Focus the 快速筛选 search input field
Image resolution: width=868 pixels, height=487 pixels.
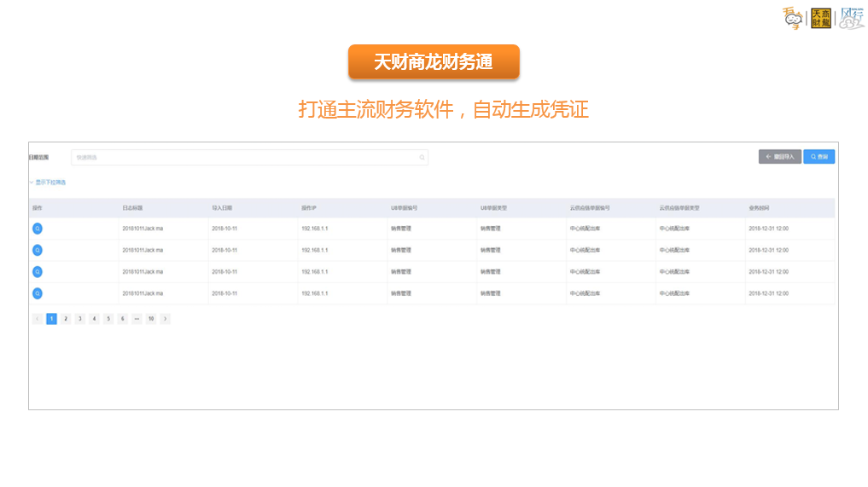coord(249,158)
